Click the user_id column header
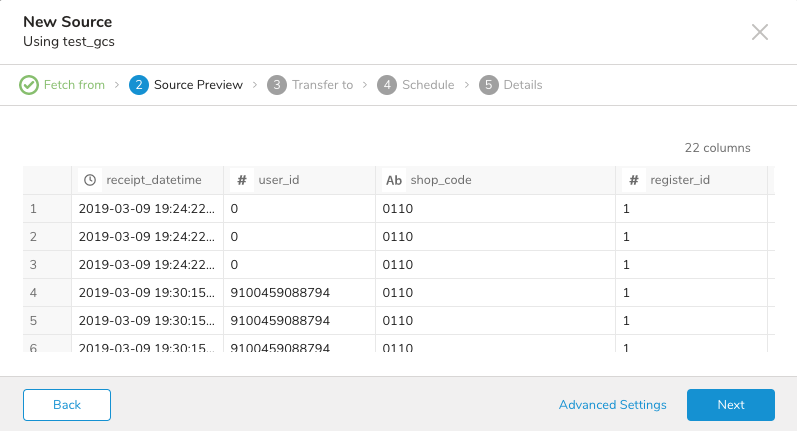797x431 pixels. click(299, 180)
